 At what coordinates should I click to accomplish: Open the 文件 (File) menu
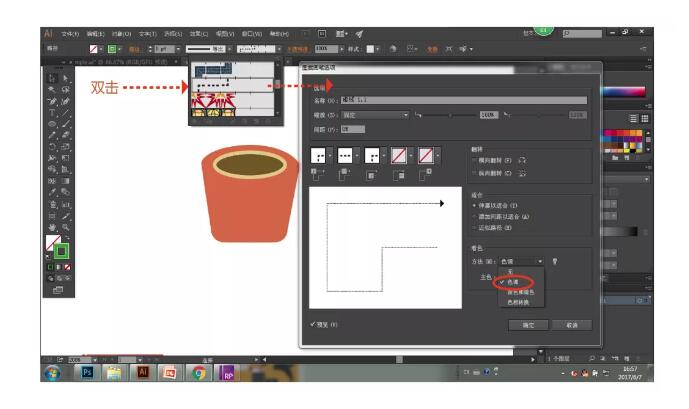(68, 33)
